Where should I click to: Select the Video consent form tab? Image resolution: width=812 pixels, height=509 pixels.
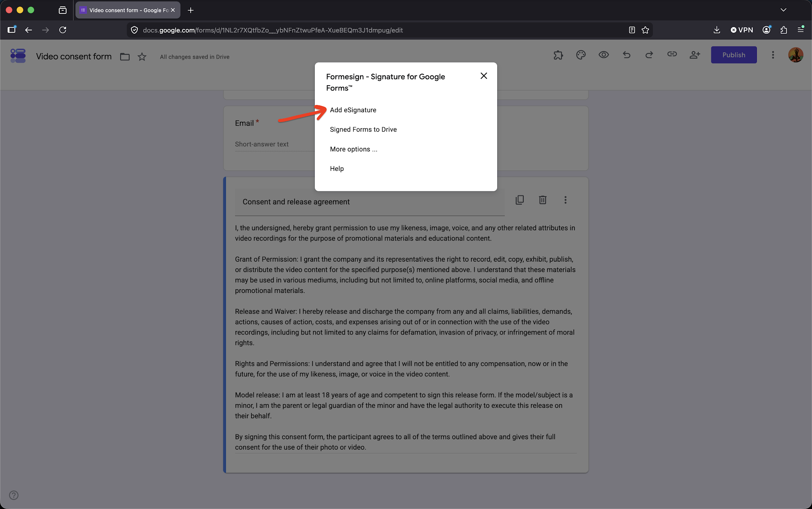point(128,10)
